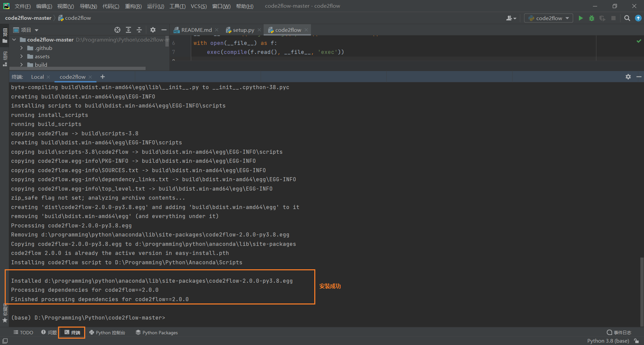Expand the .github folder

(21, 48)
